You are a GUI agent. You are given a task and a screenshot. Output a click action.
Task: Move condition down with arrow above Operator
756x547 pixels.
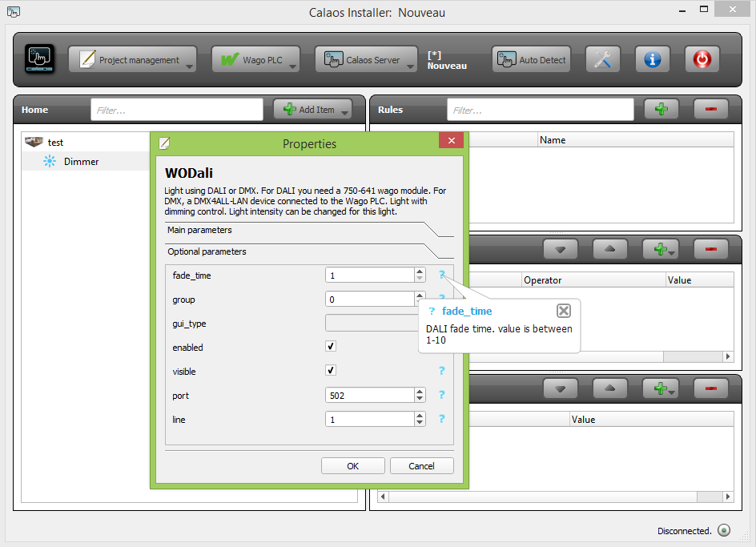[x=561, y=249]
